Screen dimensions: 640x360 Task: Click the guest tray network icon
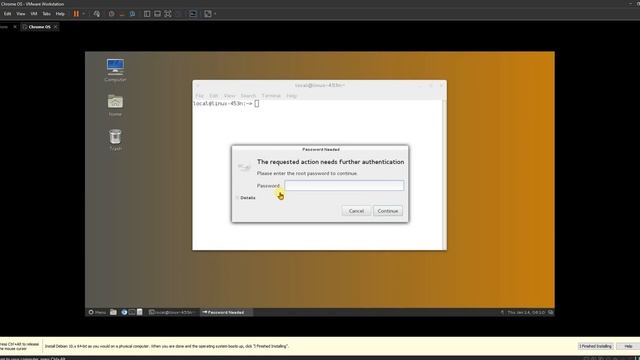click(502, 312)
